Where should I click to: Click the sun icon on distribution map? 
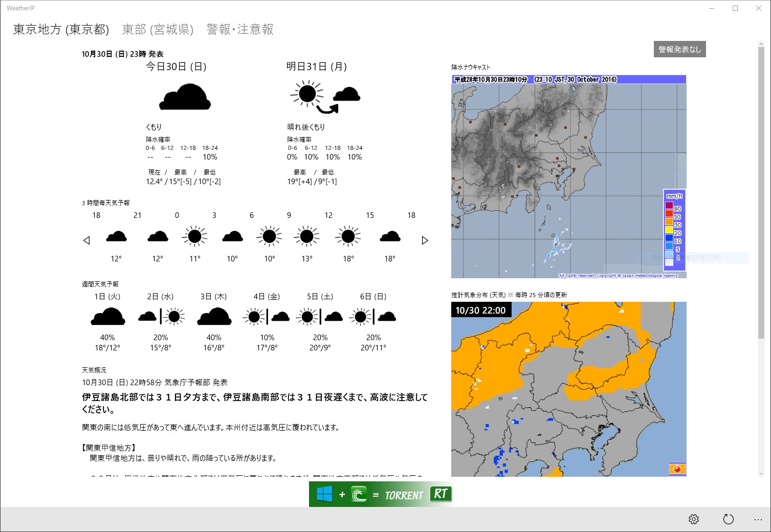pyautogui.click(x=677, y=469)
